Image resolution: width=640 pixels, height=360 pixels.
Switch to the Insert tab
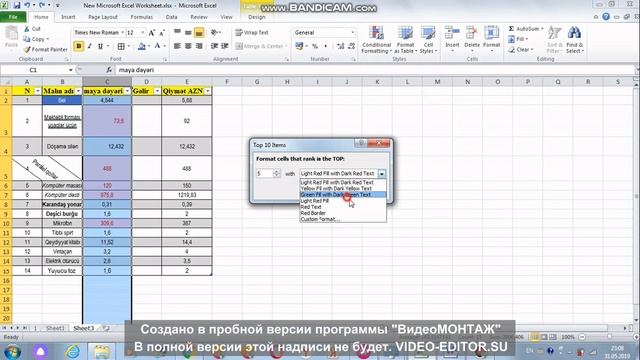tap(68, 17)
